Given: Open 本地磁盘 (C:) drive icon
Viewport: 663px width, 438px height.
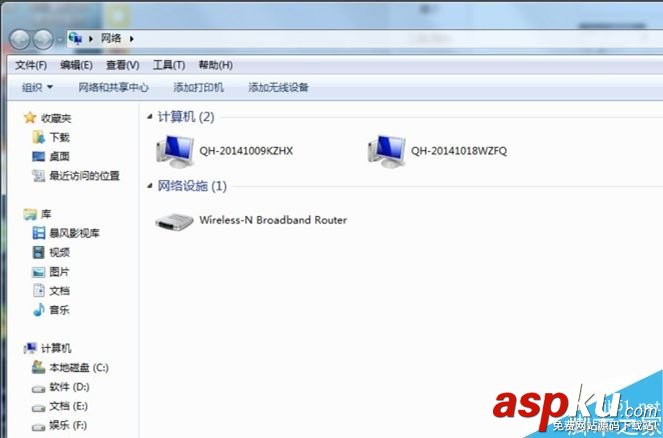Looking at the screenshot, I should tap(38, 367).
